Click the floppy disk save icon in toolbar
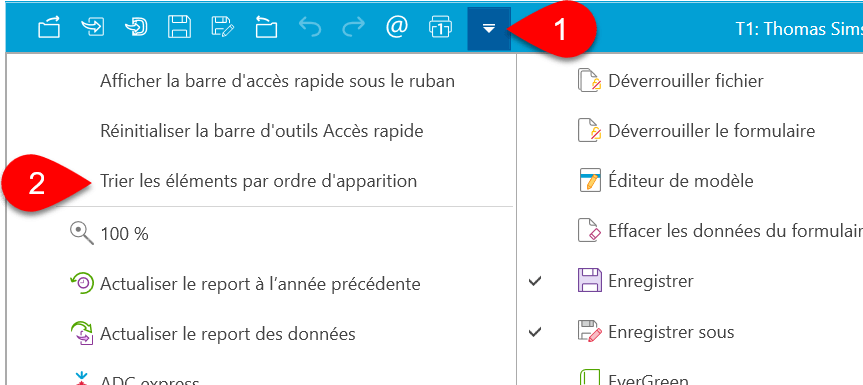Viewport: 863px width, 385px height. (179, 27)
